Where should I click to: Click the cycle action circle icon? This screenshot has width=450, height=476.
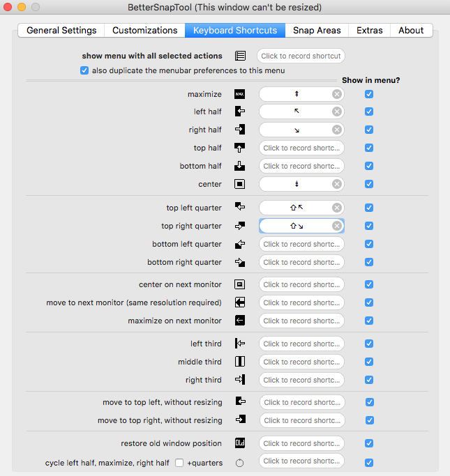[x=240, y=463]
